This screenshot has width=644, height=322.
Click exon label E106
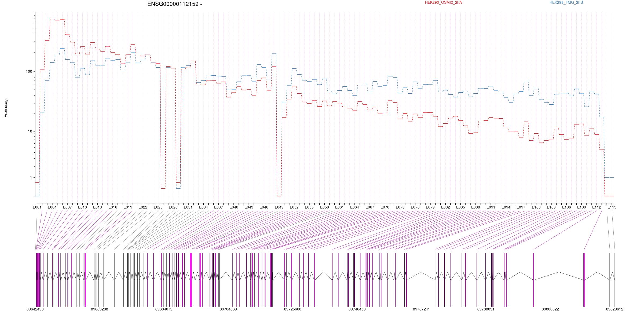(566, 207)
